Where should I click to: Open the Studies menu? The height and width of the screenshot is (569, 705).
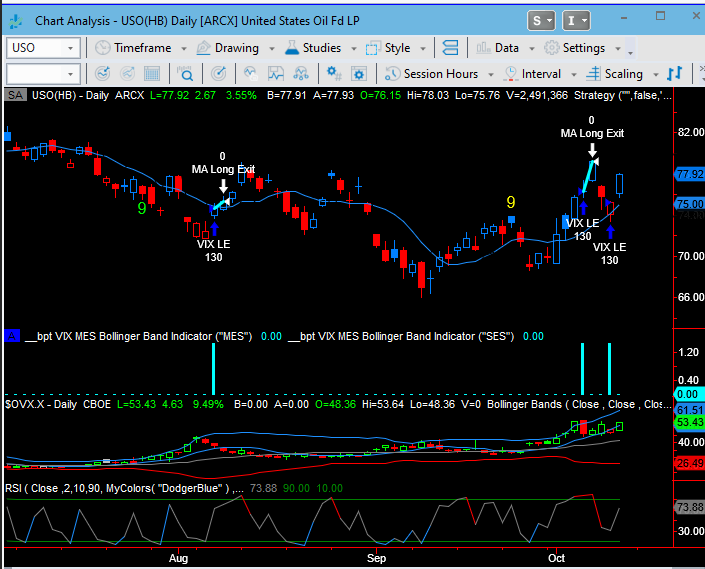pyautogui.click(x=313, y=48)
